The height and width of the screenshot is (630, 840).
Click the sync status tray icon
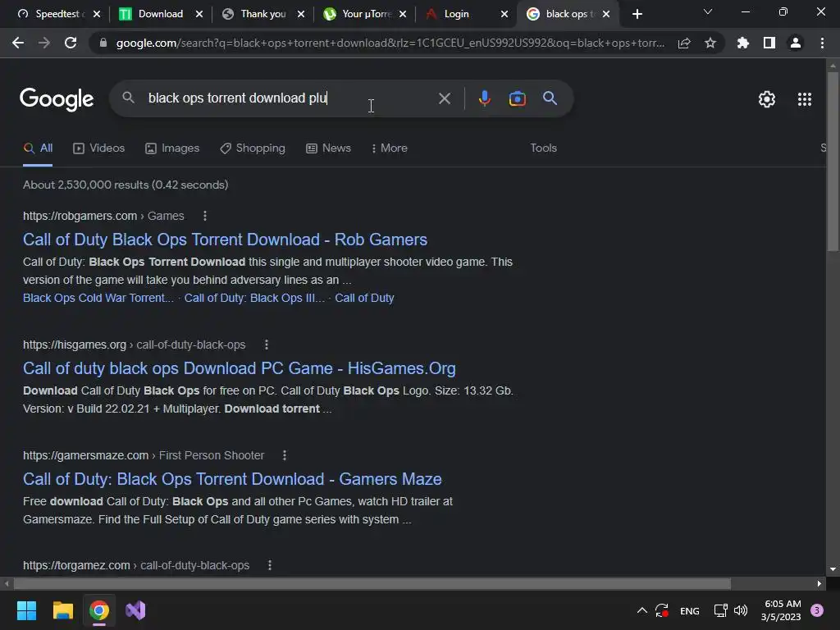[x=662, y=610]
